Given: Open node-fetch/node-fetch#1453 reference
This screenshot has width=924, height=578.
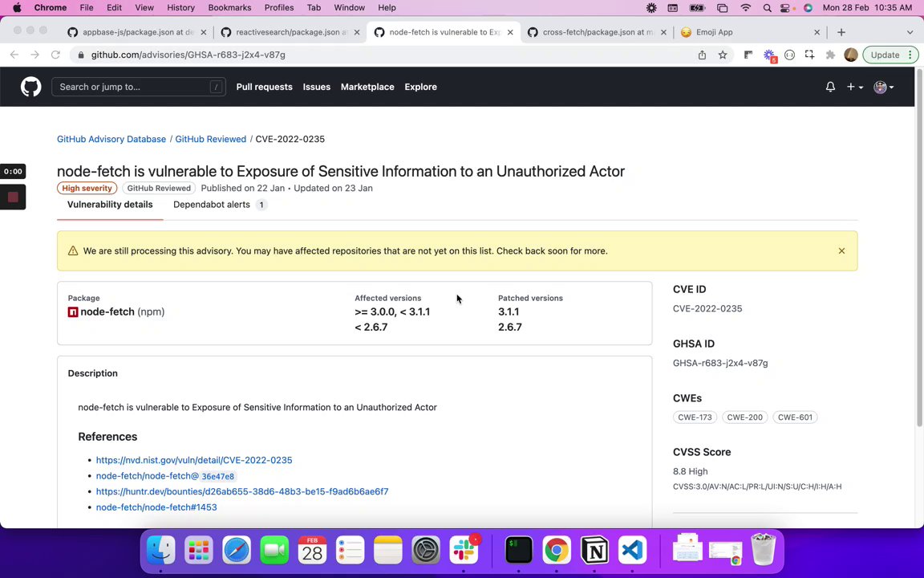Looking at the screenshot, I should pos(156,507).
